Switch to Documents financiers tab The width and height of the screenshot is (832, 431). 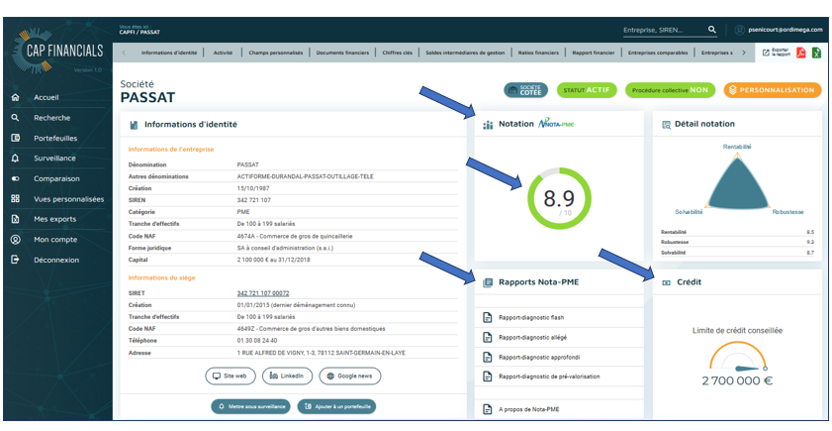342,53
